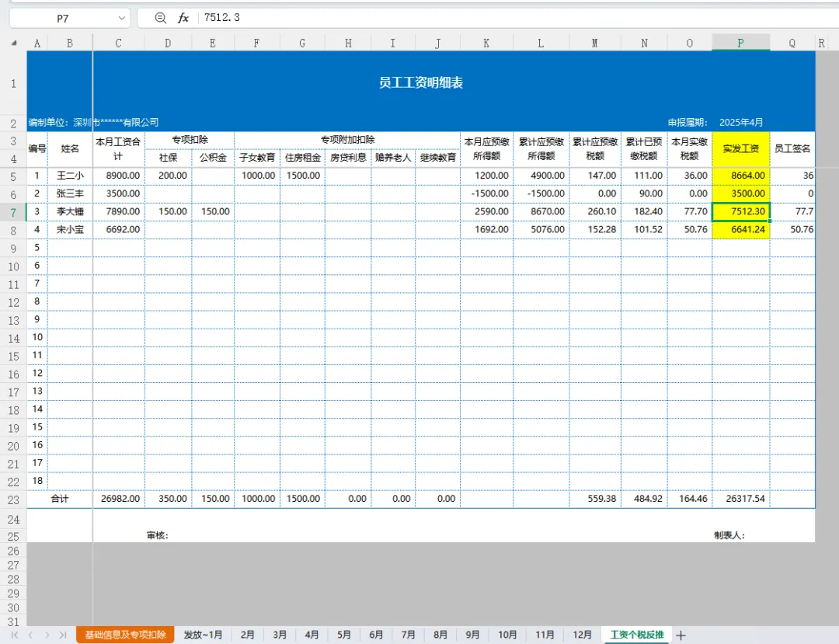Open the 发放~1月 sheet tab
The width and height of the screenshot is (839, 644).
tap(203, 635)
